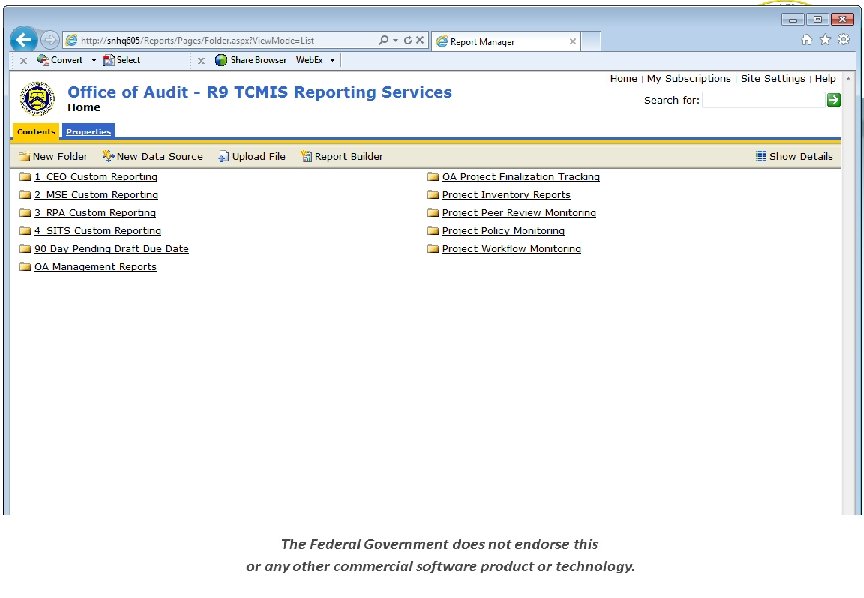This screenshot has width=864, height=598.
Task: Click Share Browser in WebEx toolbar
Action: pos(251,60)
